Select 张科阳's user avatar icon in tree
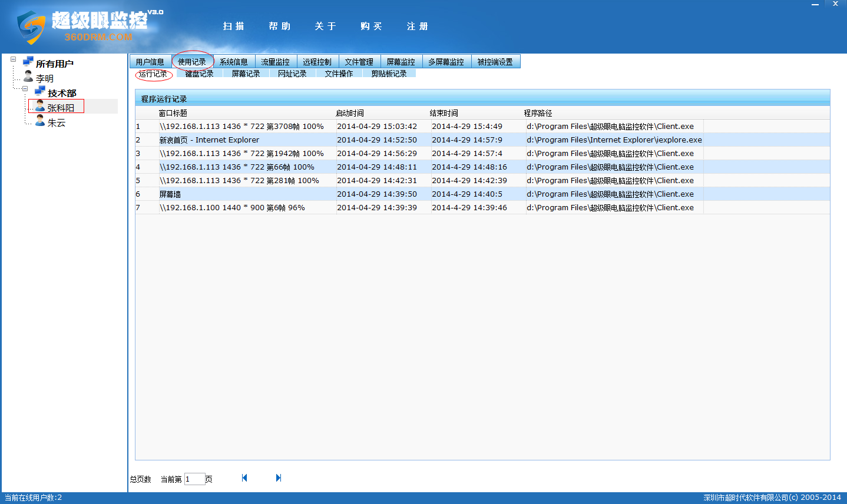The width and height of the screenshot is (847, 504). click(x=38, y=106)
